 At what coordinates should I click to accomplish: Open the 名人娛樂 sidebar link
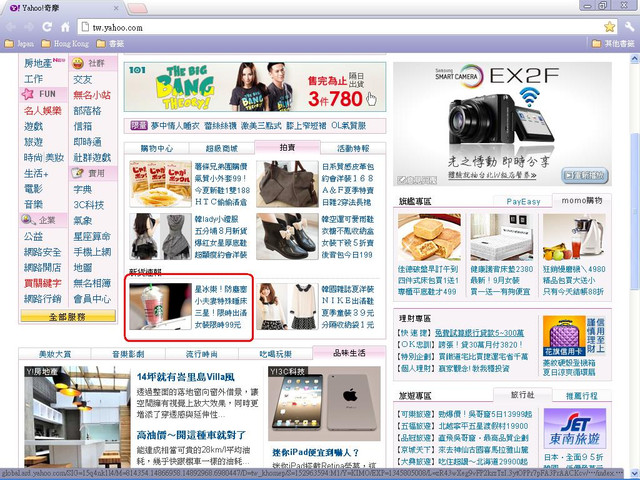(x=42, y=111)
